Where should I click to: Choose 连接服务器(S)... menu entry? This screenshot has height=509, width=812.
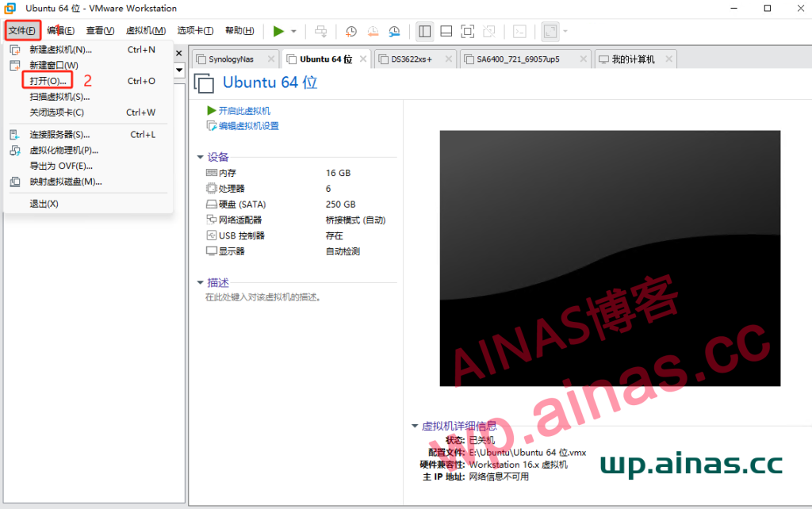click(x=88, y=135)
